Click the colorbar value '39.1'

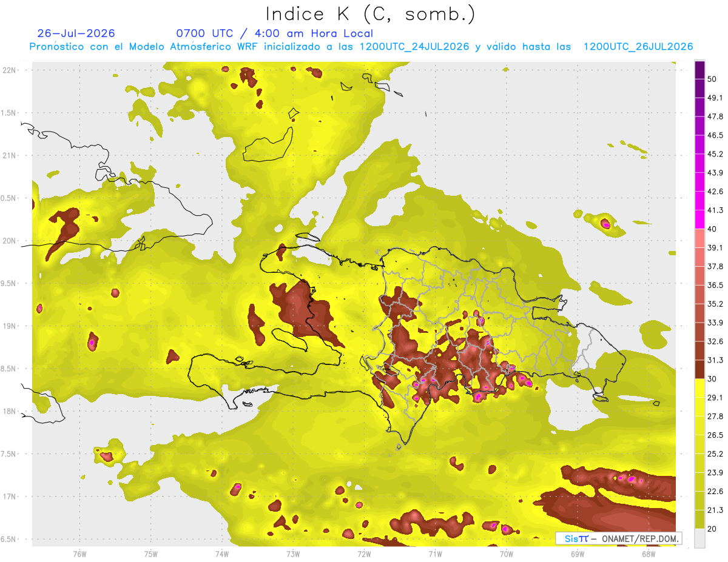point(715,247)
